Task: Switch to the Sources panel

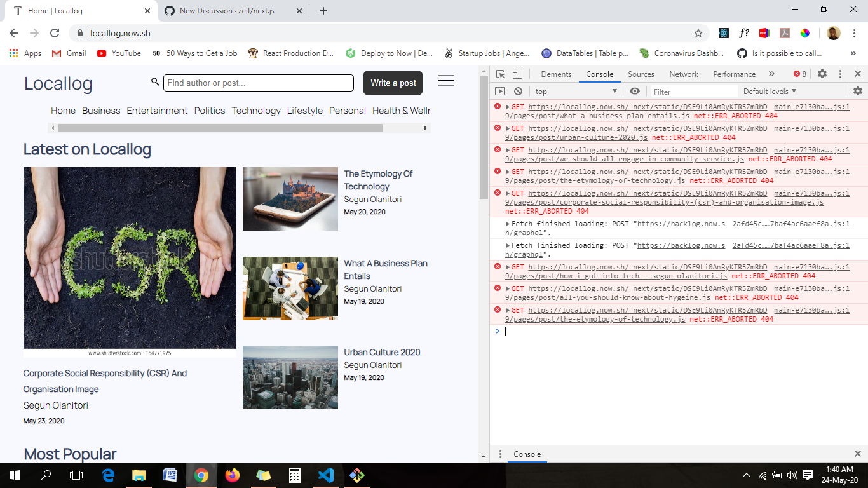Action: coord(641,74)
